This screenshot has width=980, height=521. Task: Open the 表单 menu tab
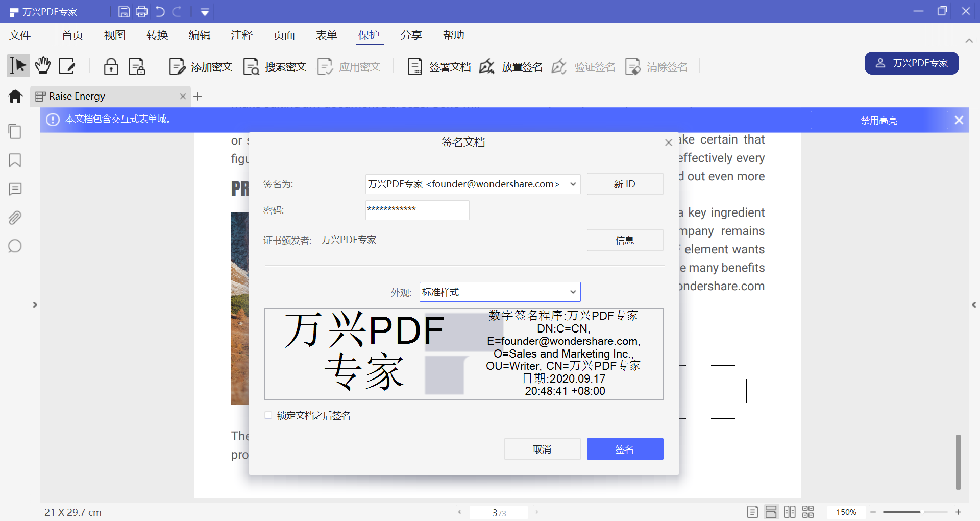click(326, 35)
